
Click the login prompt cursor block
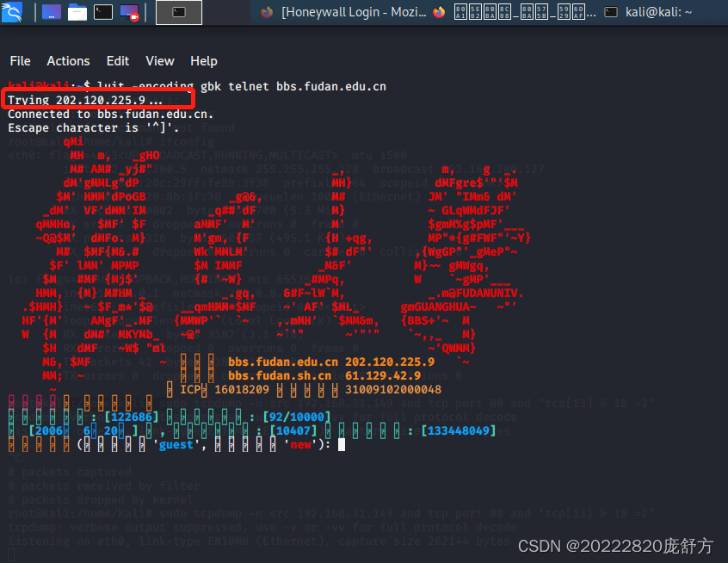pyautogui.click(x=342, y=445)
